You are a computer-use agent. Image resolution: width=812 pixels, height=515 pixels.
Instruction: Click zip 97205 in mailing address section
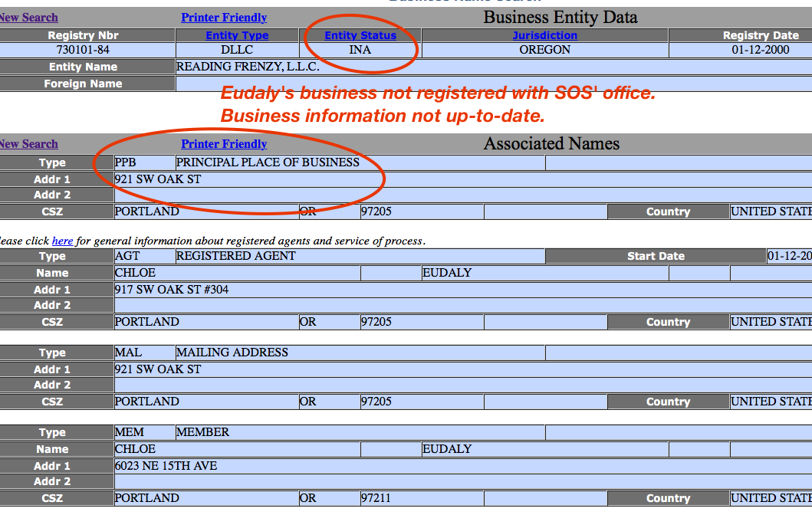pyautogui.click(x=376, y=401)
